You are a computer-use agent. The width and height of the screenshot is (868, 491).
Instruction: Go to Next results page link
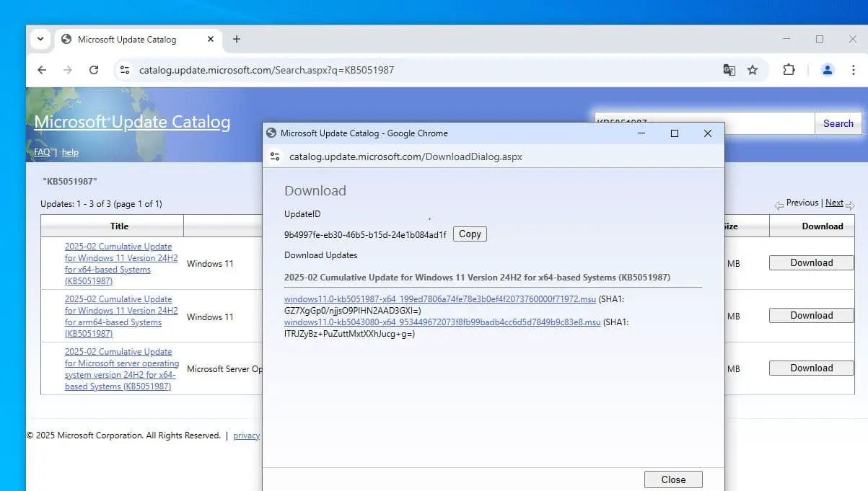pyautogui.click(x=834, y=203)
